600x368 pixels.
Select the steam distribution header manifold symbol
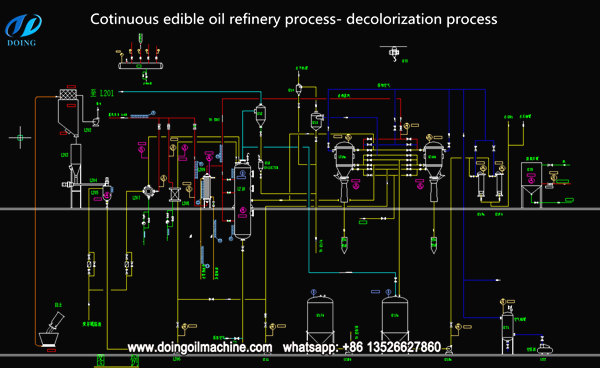click(140, 65)
